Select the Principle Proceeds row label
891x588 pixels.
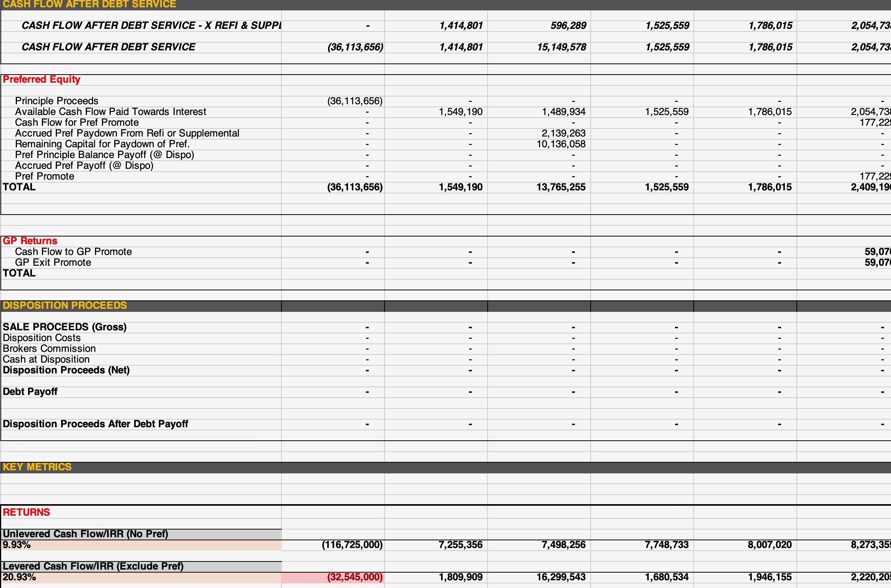[x=57, y=101]
